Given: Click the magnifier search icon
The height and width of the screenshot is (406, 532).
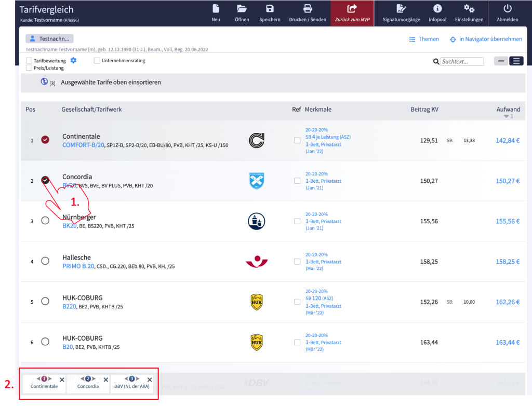Looking at the screenshot, I should [436, 61].
